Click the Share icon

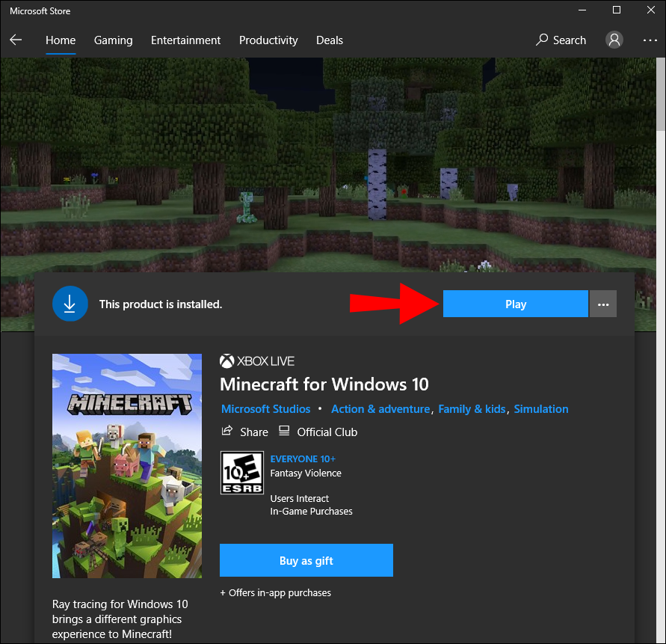(227, 431)
